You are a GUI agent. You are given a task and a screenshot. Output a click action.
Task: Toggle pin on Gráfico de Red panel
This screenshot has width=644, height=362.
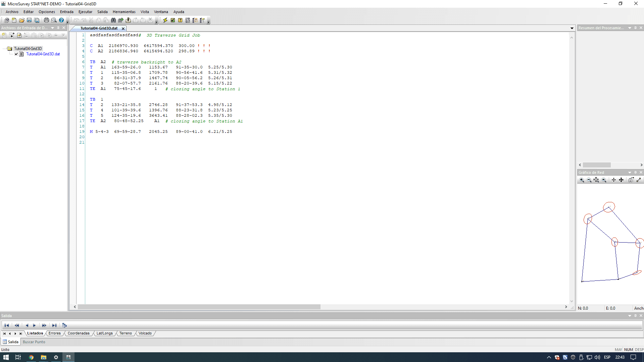click(x=635, y=172)
